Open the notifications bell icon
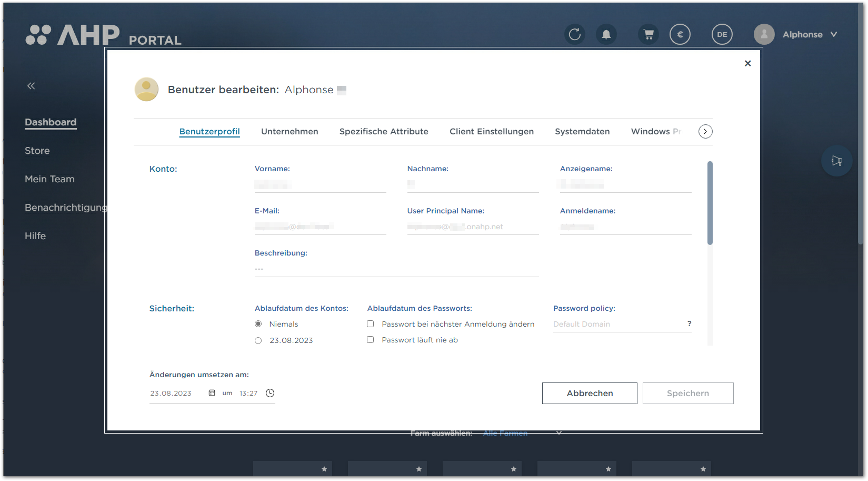This screenshot has width=868, height=481. (606, 34)
